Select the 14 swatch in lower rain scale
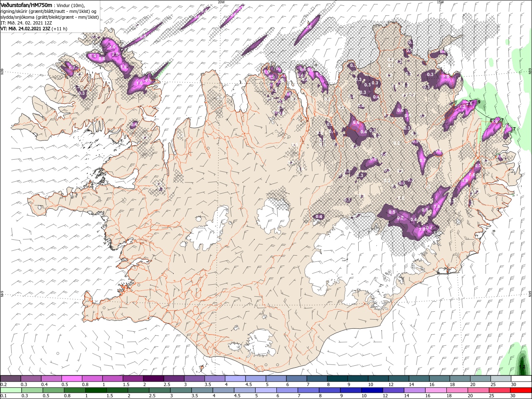Viewport: 532px width, 399px height. pos(414,390)
